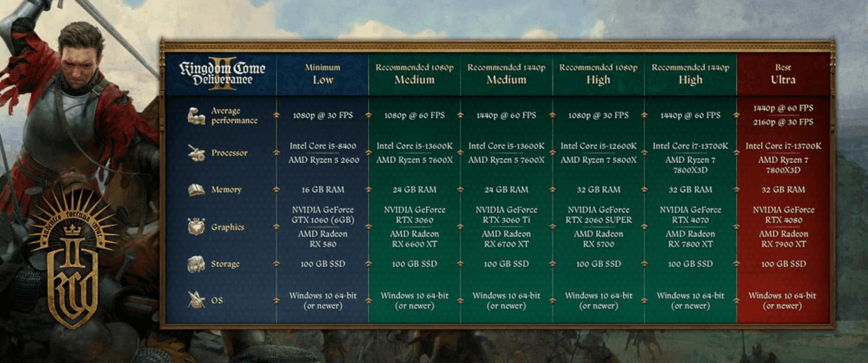Click the RTX 4070 text
The height and width of the screenshot is (363, 868).
point(690,220)
